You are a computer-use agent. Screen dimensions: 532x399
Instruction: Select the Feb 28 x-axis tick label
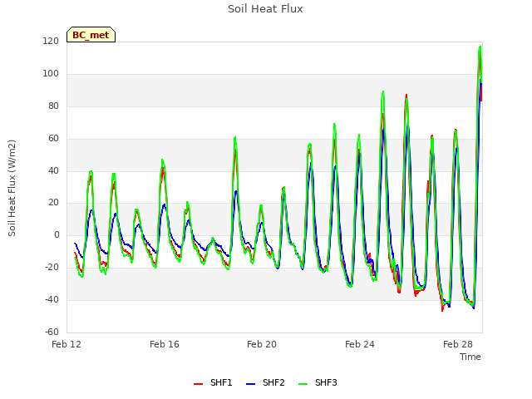click(x=458, y=344)
